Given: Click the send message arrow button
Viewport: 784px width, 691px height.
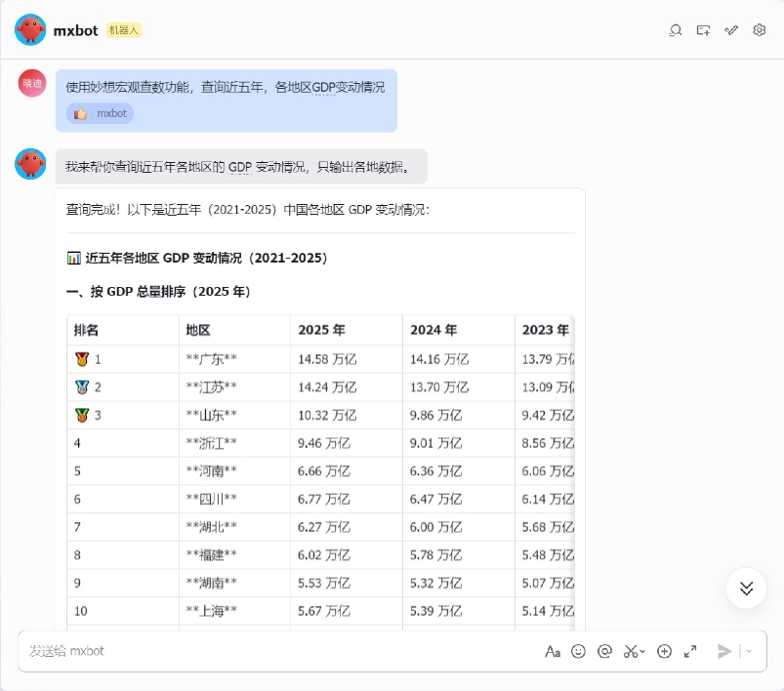Looking at the screenshot, I should (x=724, y=651).
